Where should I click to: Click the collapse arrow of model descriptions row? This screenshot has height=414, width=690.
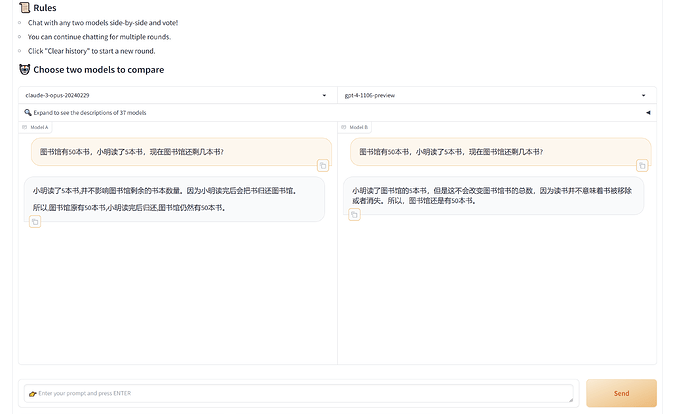pyautogui.click(x=648, y=113)
